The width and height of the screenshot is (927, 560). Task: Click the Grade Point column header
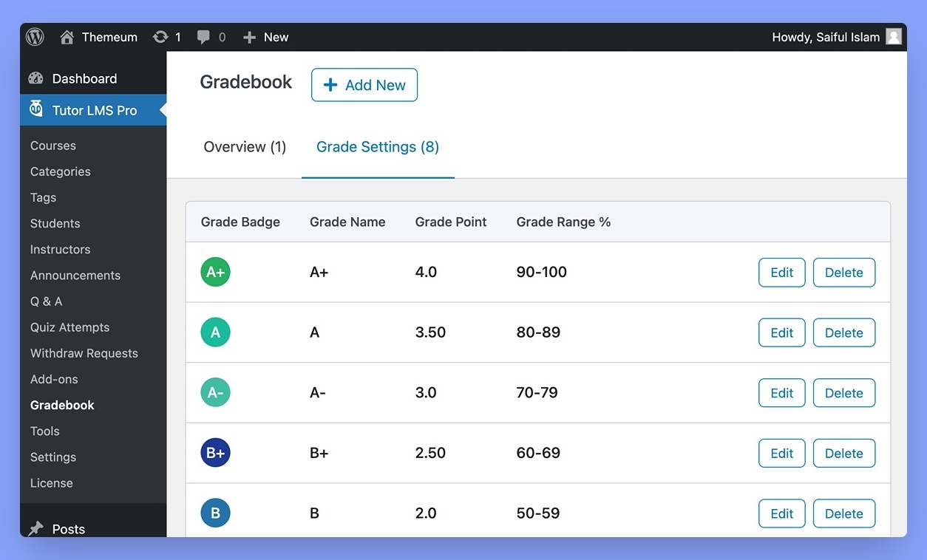(x=451, y=222)
